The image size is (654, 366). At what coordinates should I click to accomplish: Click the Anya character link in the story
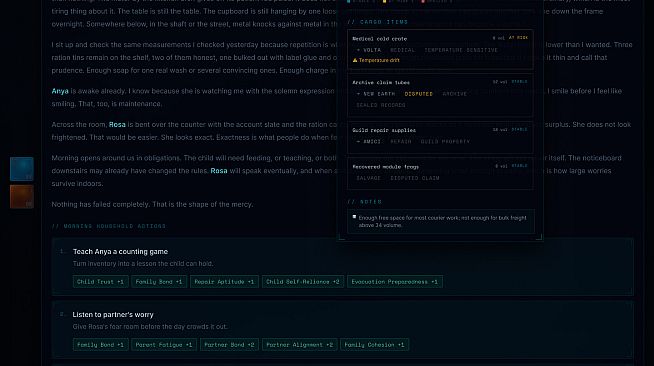(60, 91)
